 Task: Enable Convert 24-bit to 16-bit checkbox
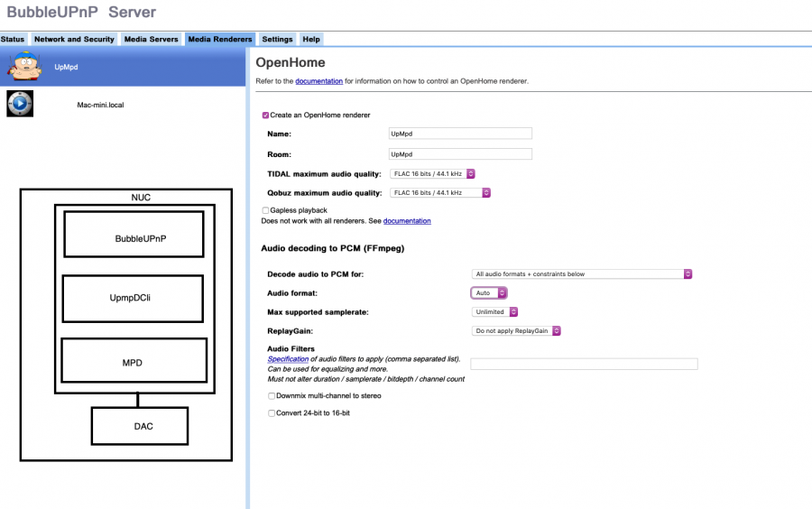(x=272, y=413)
